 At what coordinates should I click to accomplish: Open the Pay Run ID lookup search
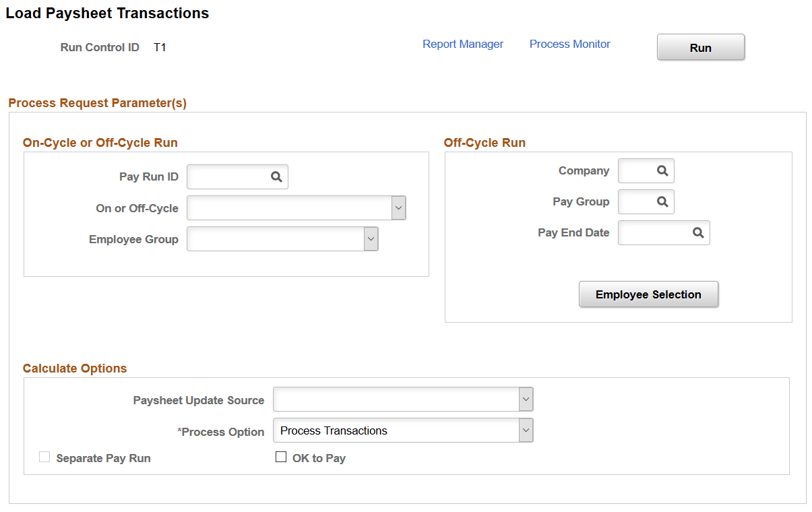pyautogui.click(x=276, y=177)
